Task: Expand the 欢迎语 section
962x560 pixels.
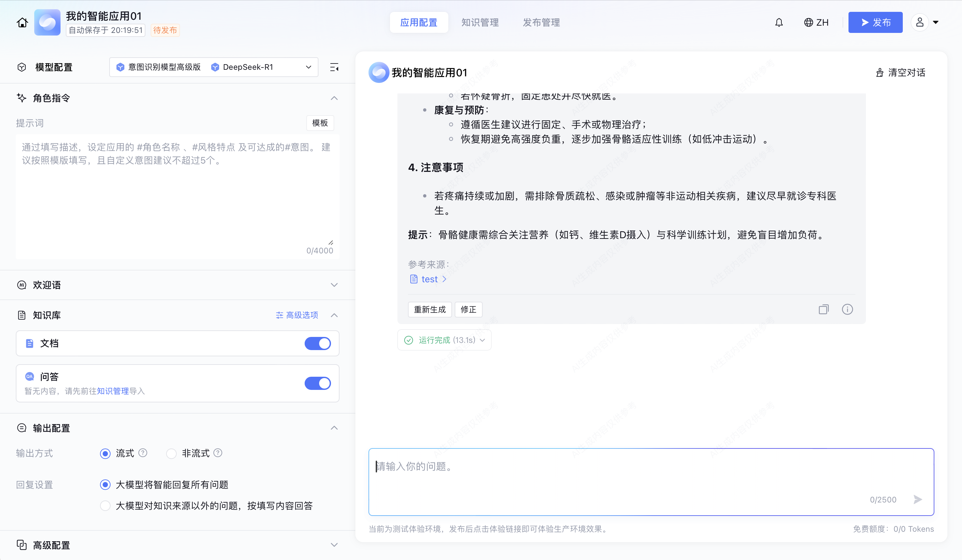Action: pyautogui.click(x=334, y=285)
